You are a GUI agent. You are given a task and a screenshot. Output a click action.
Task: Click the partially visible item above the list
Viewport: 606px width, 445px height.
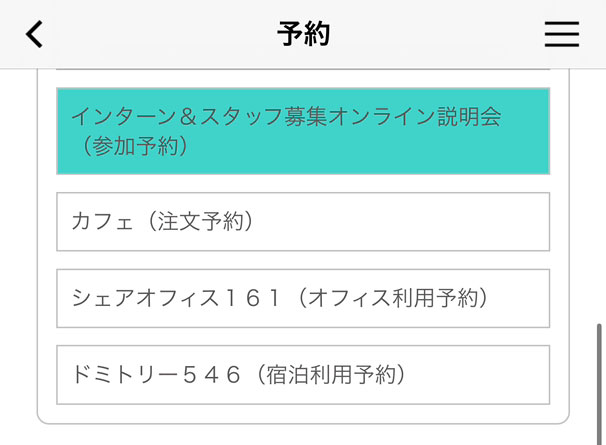click(x=302, y=68)
